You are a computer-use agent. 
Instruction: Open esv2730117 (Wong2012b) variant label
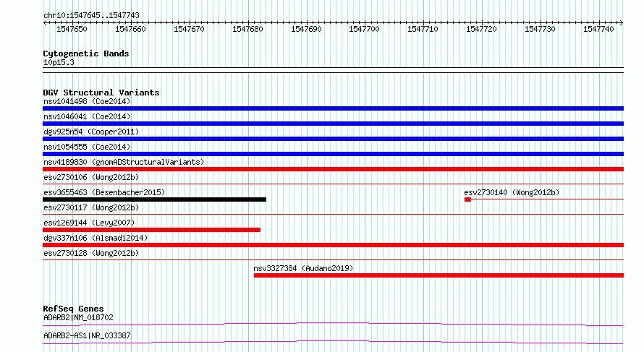tap(91, 207)
